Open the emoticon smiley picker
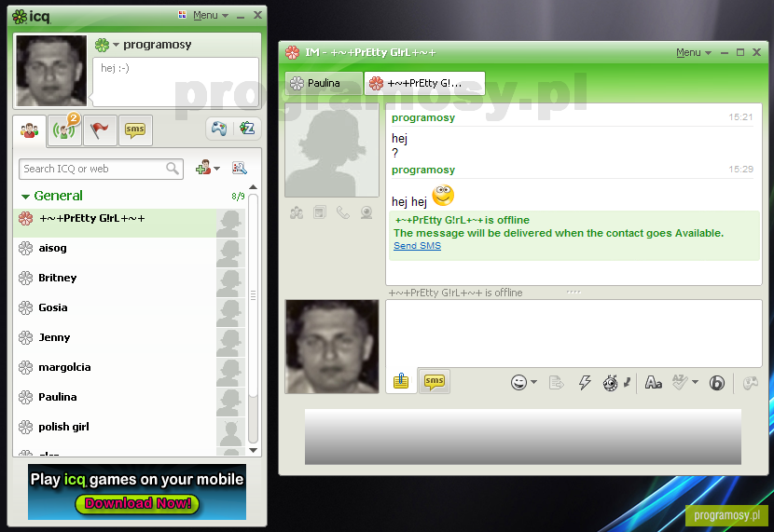Viewport: 774px width, 532px height. (518, 383)
